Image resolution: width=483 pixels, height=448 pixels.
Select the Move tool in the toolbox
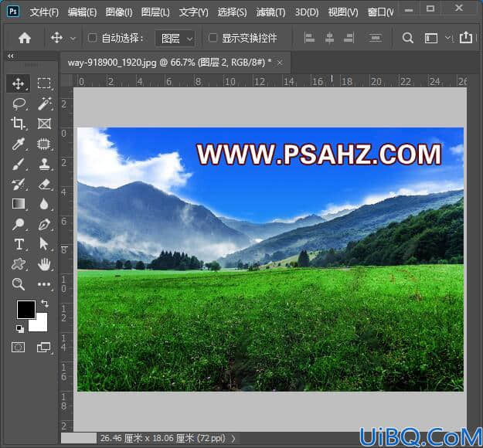(19, 83)
